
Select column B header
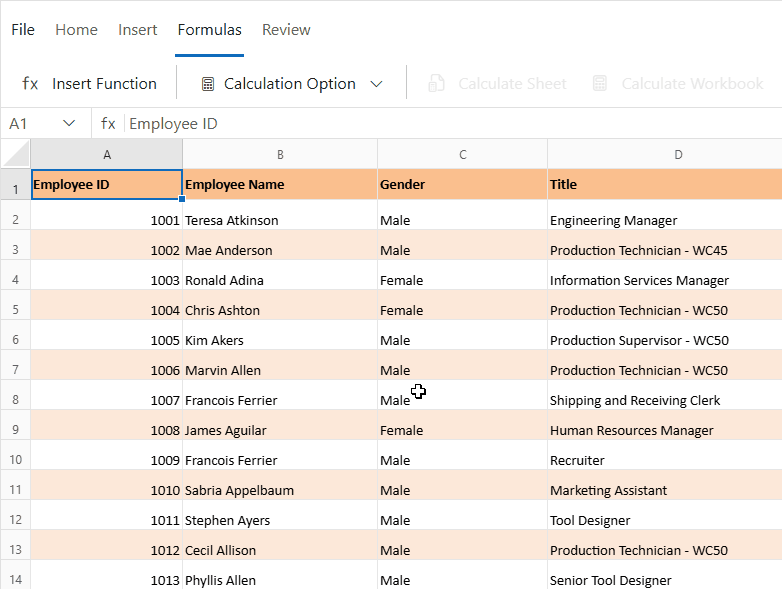pyautogui.click(x=280, y=154)
